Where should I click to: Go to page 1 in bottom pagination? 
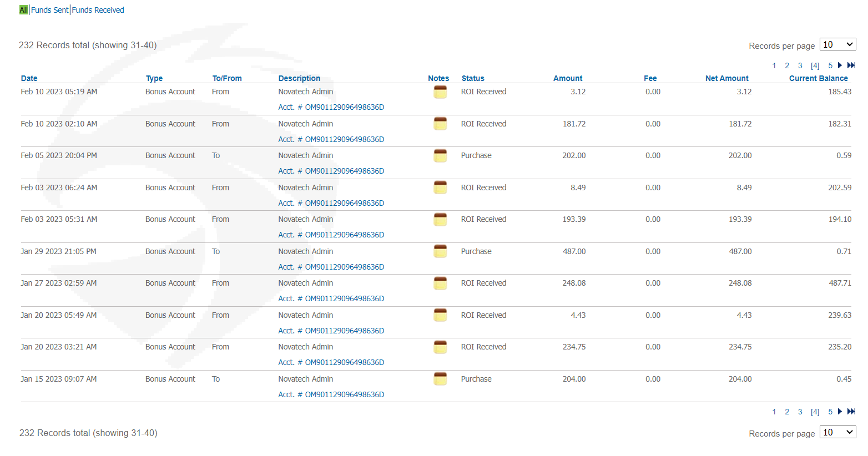(774, 412)
